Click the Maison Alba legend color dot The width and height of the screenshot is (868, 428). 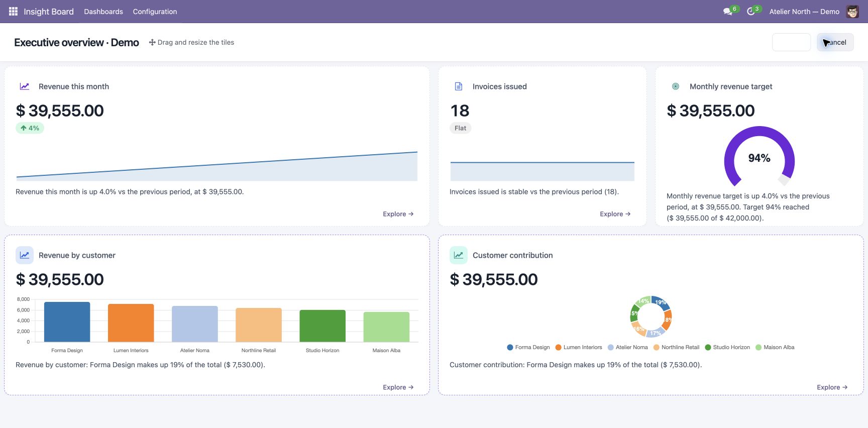click(758, 347)
